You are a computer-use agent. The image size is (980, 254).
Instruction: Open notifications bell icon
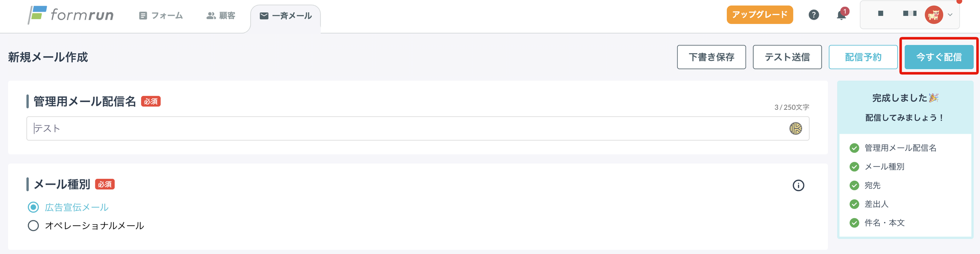point(841,15)
